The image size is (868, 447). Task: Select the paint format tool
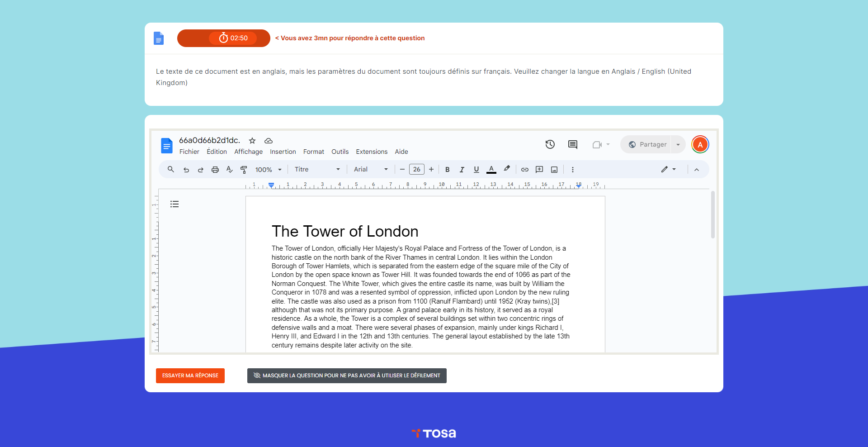(x=244, y=170)
